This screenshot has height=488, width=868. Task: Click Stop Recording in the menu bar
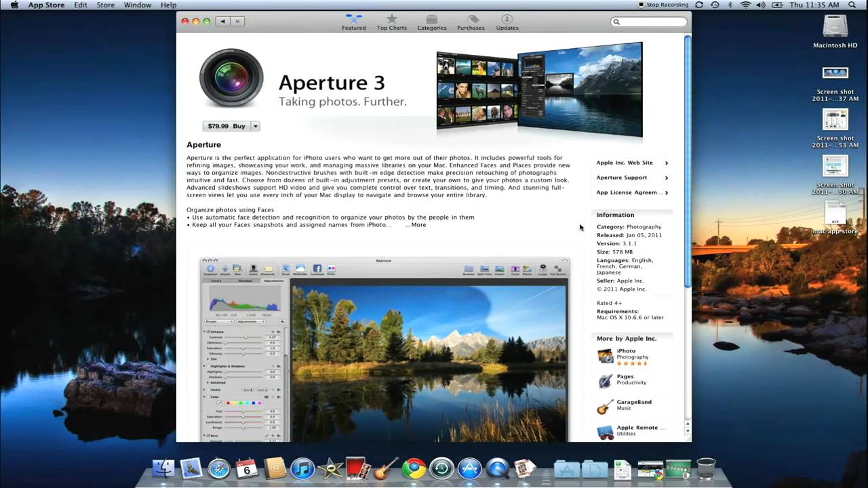(663, 5)
